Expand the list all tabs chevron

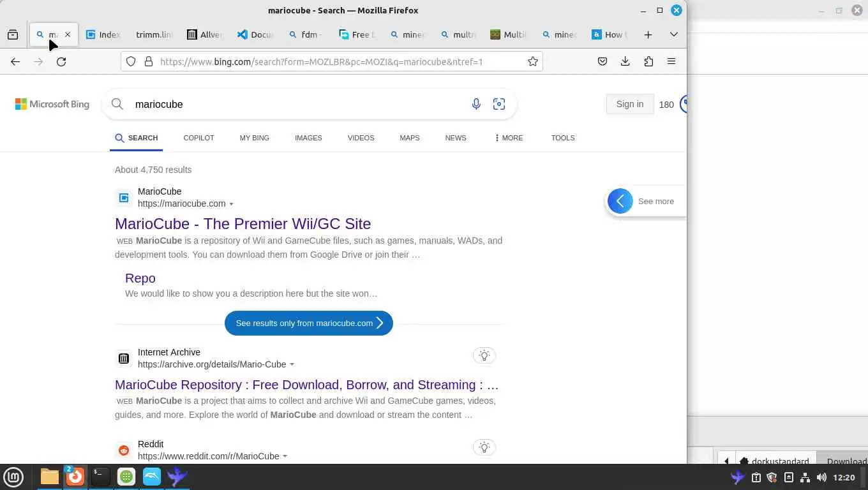pos(673,34)
